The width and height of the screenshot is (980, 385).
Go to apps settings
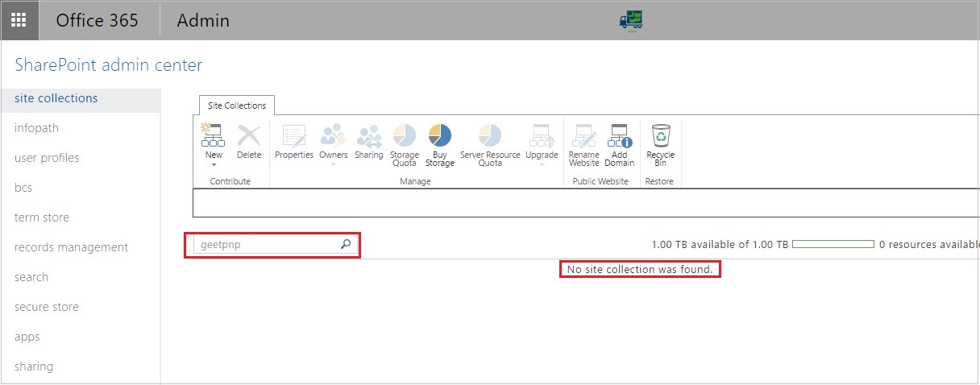27,337
